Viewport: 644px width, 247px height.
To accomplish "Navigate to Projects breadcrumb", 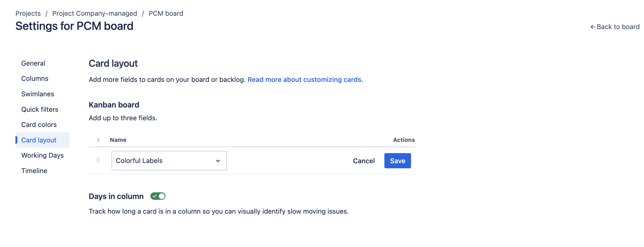I will [x=28, y=14].
